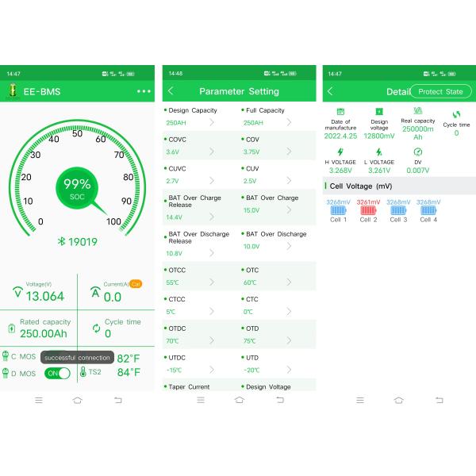Tap the Date of manufacture calendar icon

click(340, 112)
